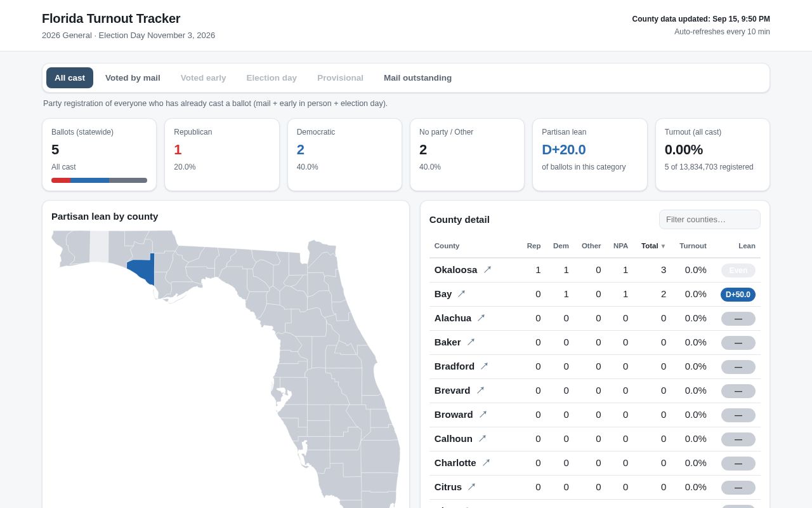Sort table by County column header

447,246
